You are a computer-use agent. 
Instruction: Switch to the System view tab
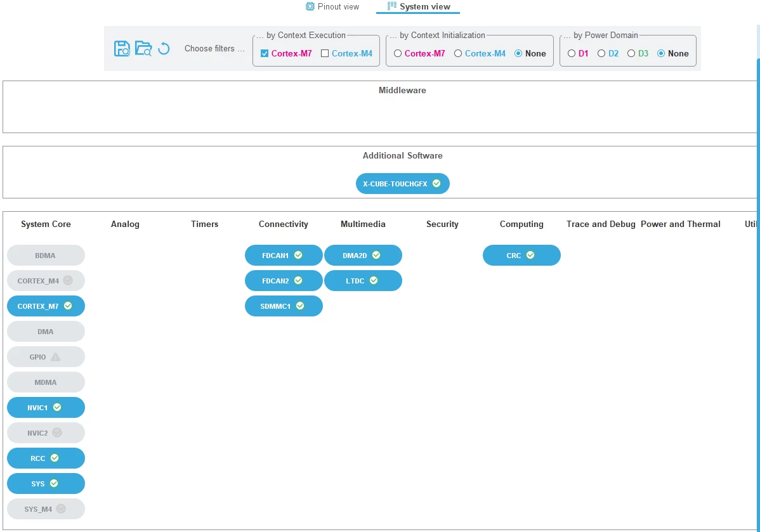tap(418, 7)
